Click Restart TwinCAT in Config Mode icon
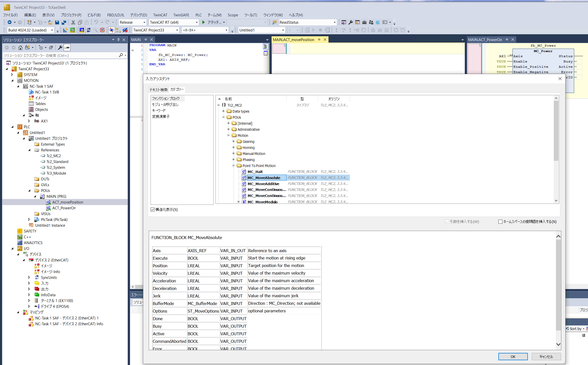The height and width of the screenshot is (365, 588). coord(82,30)
